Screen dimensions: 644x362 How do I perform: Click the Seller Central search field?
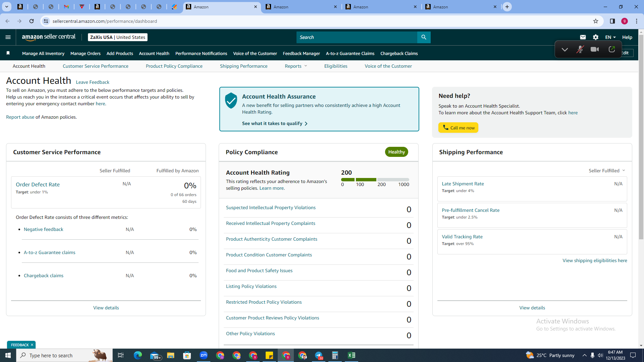357,37
